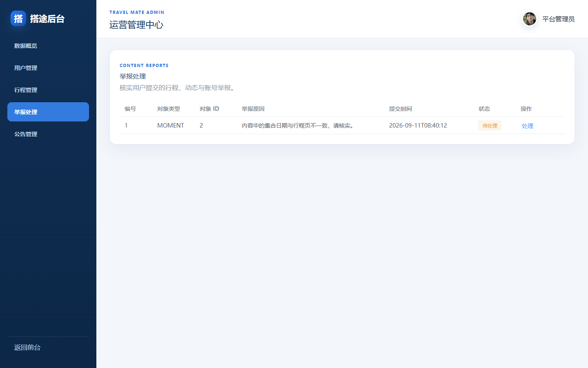Click the 状态 column header
This screenshot has height=368, width=588.
coord(484,109)
